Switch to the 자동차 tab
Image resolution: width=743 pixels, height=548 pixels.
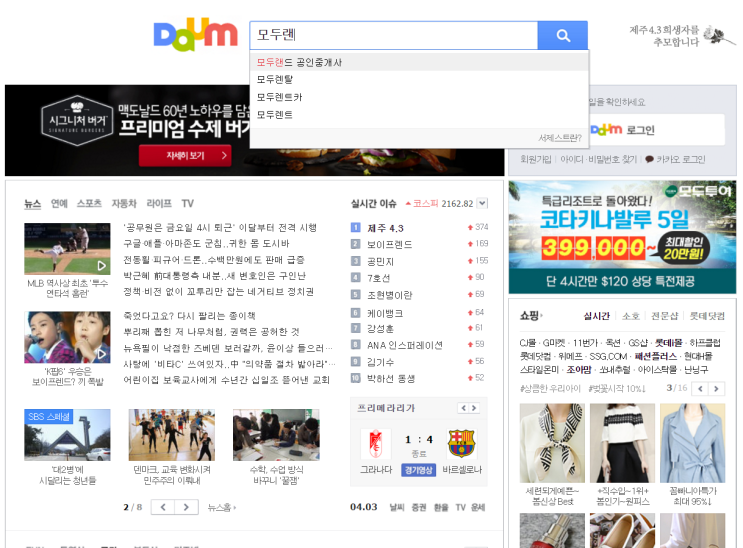124,203
